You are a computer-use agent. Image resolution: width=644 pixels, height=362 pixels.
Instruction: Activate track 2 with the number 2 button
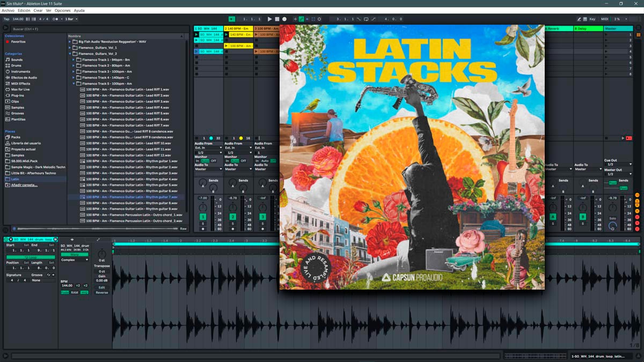[x=232, y=217]
